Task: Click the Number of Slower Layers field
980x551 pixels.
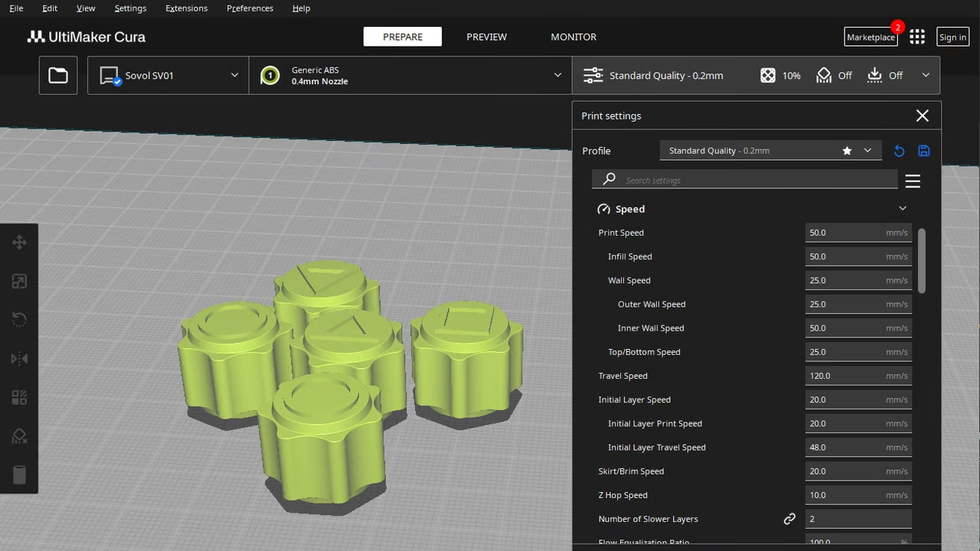Action: 858,519
